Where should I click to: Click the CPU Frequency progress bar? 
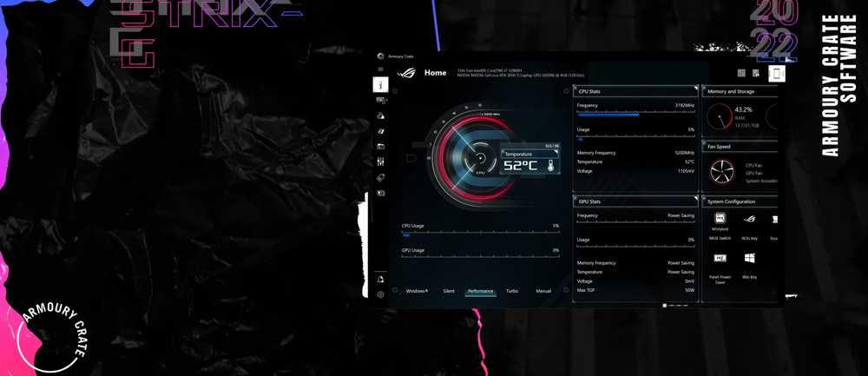coord(635,114)
